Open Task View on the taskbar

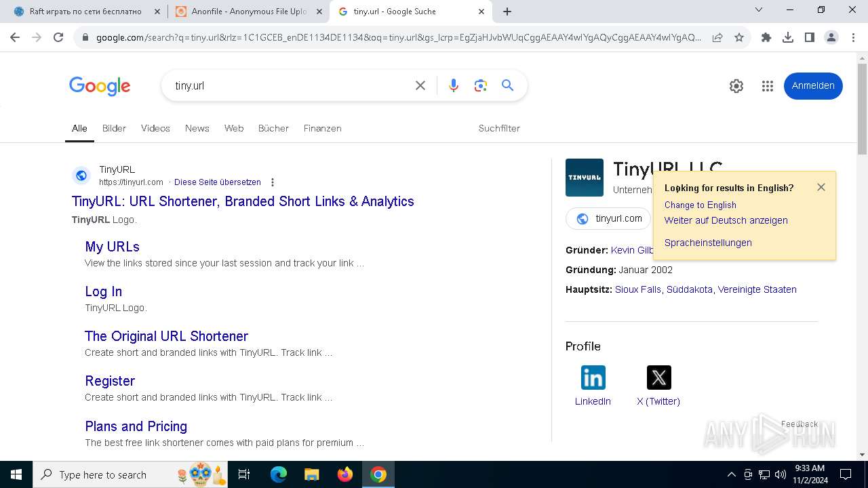click(244, 474)
